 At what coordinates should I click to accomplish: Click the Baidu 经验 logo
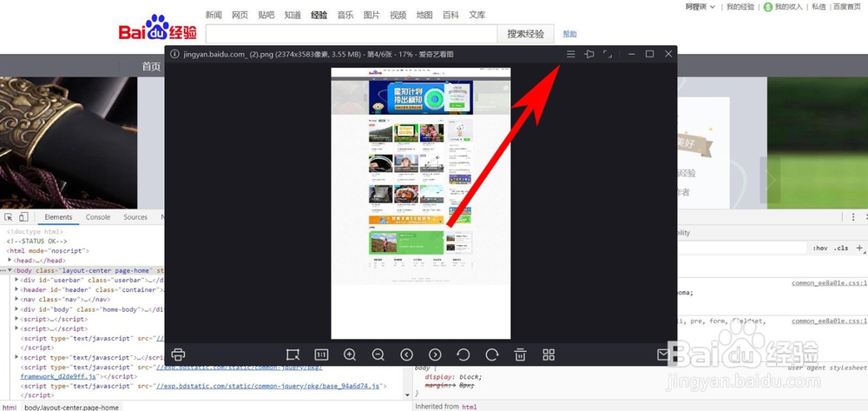click(x=158, y=28)
